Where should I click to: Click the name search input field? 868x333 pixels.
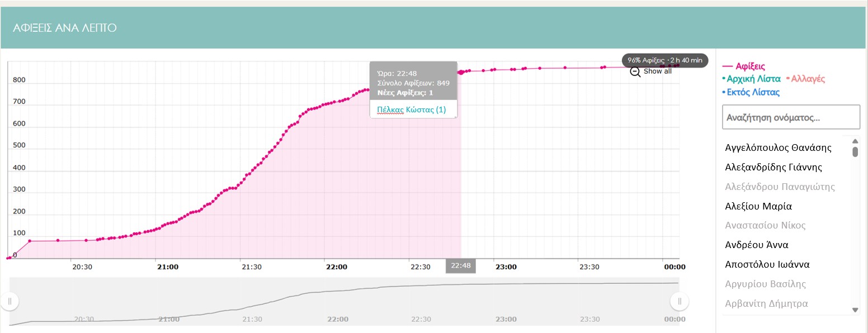pyautogui.click(x=790, y=118)
